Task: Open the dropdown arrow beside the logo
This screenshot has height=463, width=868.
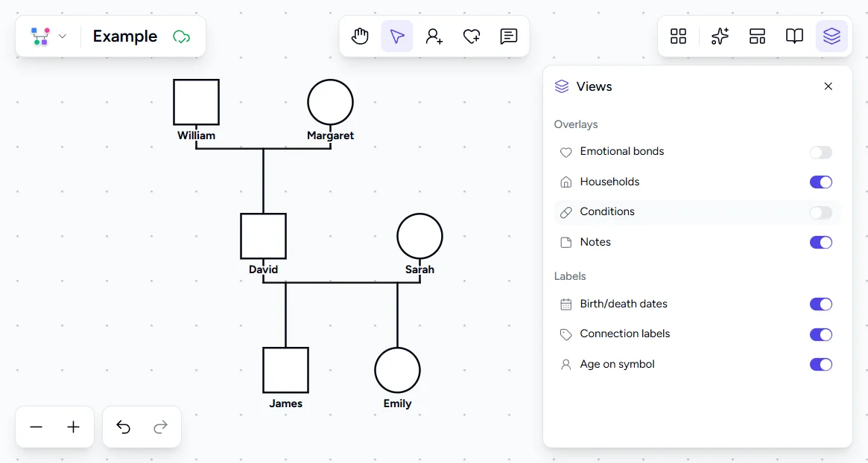Action: 63,36
